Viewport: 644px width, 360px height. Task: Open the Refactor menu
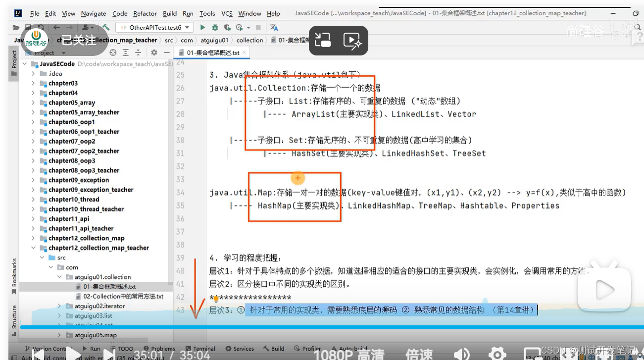coord(145,13)
